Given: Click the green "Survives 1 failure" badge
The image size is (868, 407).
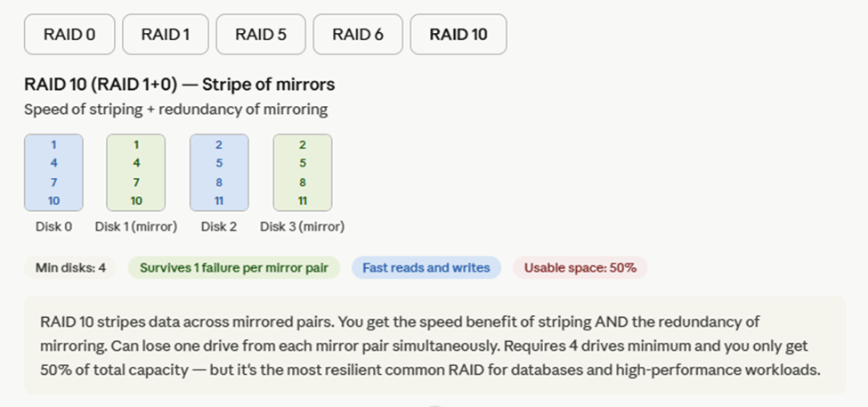Looking at the screenshot, I should [234, 267].
